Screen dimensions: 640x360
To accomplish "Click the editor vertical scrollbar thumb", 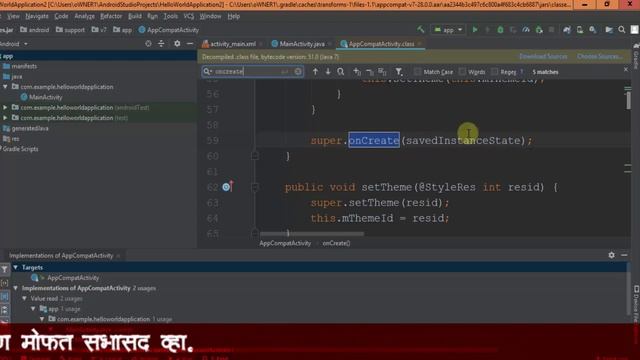I will (x=628, y=100).
